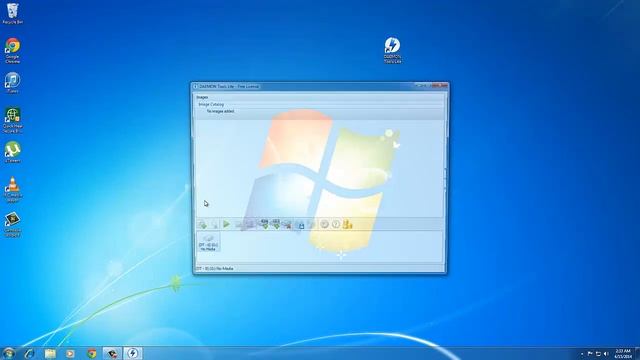Click the Unmount All Drives toolbar icon
This screenshot has height=360, width=640.
[249, 224]
